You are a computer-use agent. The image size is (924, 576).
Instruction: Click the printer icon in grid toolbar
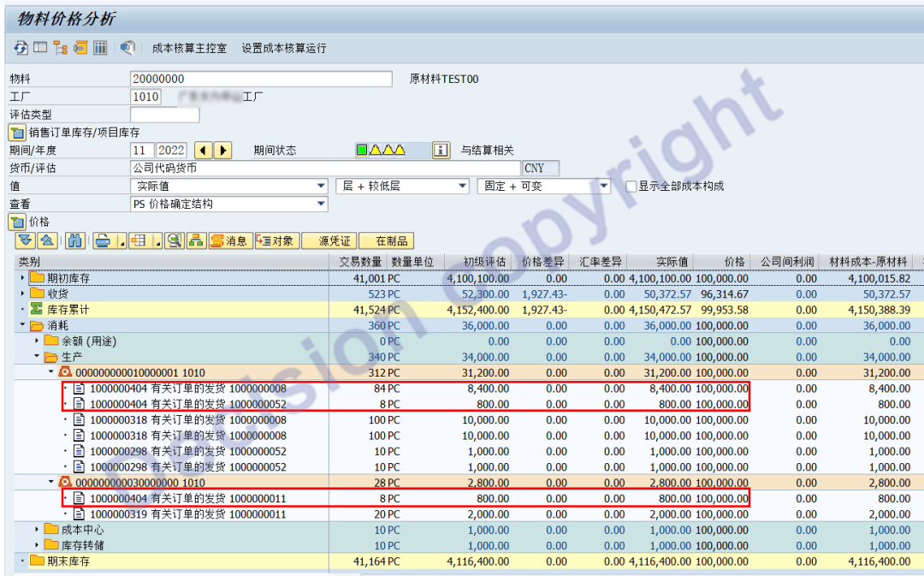point(104,240)
